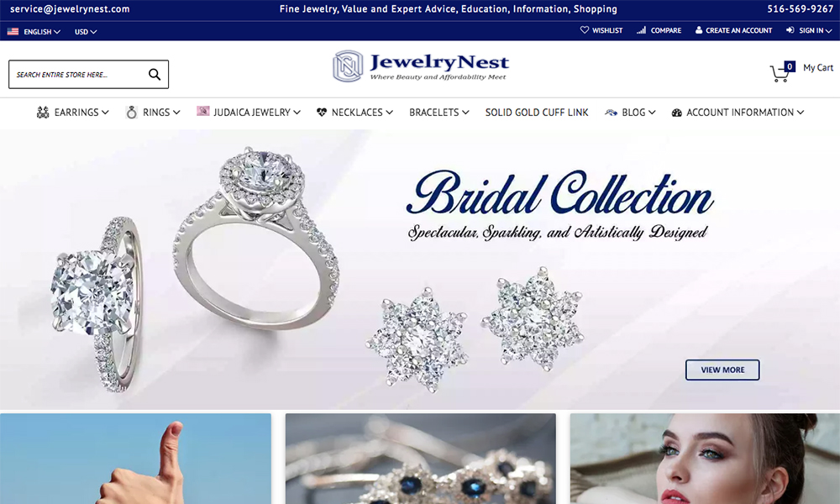Click the Compare bars icon

click(641, 30)
